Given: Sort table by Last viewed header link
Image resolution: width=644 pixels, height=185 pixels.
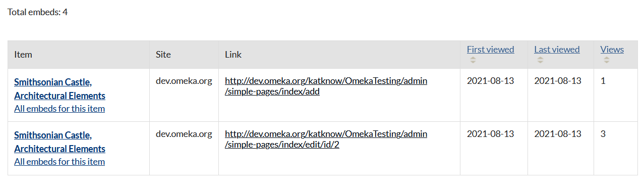Looking at the screenshot, I should point(557,50).
